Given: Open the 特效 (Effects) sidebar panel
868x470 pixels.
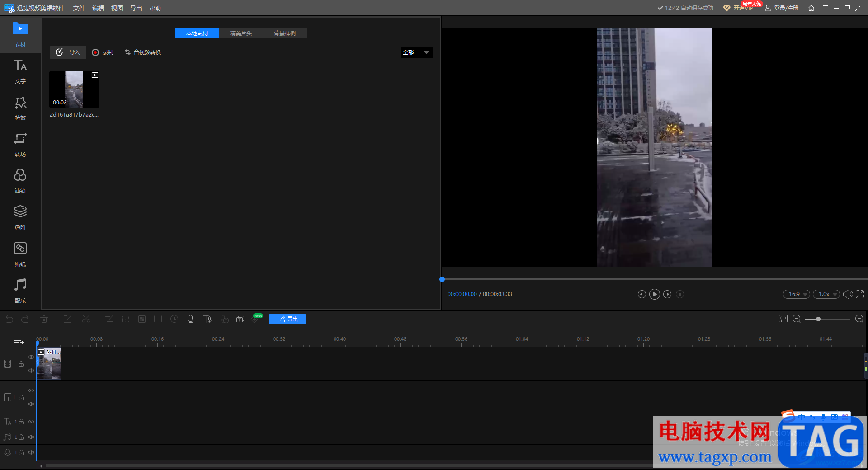Looking at the screenshot, I should pyautogui.click(x=20, y=108).
